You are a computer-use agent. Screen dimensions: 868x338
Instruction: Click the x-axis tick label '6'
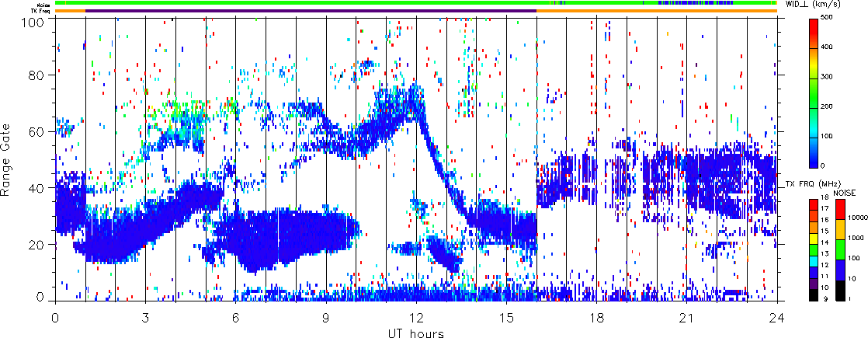(236, 318)
